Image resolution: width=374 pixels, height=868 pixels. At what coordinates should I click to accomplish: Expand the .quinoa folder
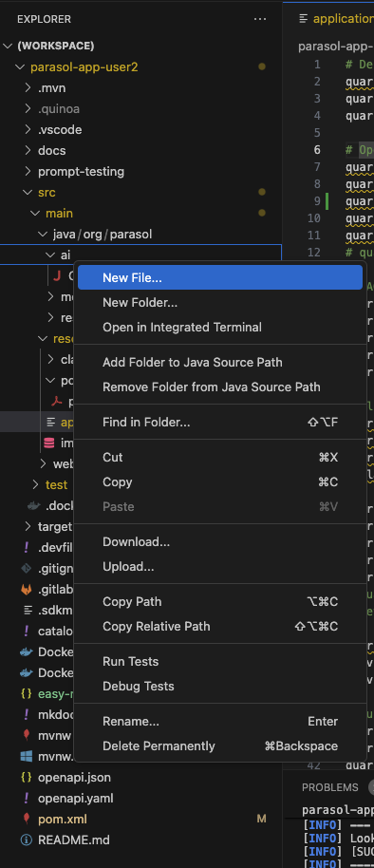28,109
